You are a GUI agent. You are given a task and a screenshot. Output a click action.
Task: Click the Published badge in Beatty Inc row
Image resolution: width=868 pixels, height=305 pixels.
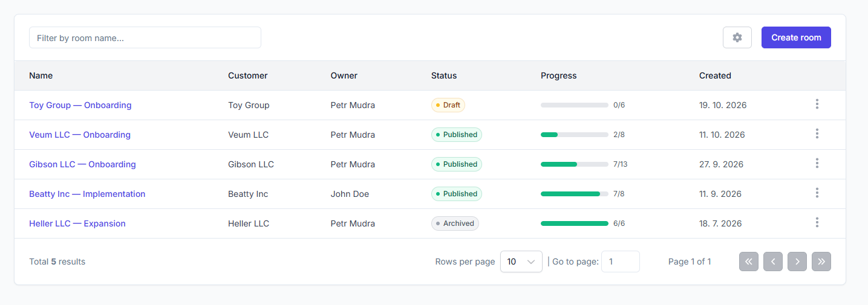click(457, 194)
